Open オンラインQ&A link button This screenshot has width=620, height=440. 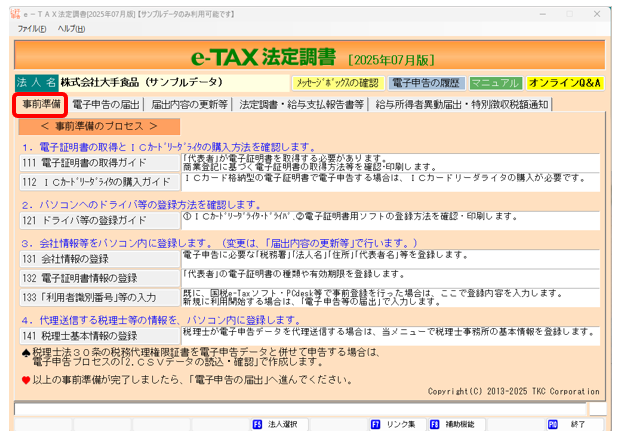pos(563,83)
